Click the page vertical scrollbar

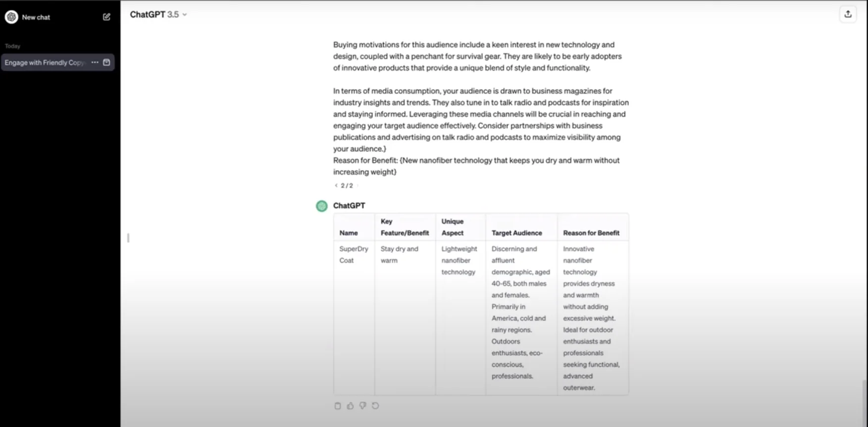pyautogui.click(x=865, y=401)
